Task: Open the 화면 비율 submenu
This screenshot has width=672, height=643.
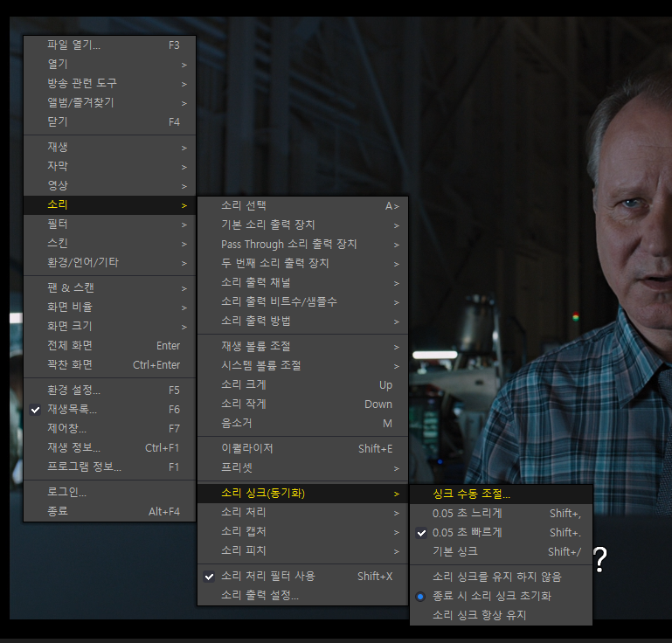Action: (x=110, y=308)
